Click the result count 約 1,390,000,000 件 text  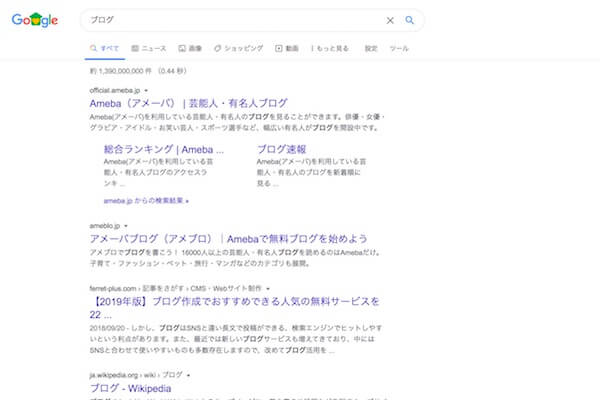point(121,71)
